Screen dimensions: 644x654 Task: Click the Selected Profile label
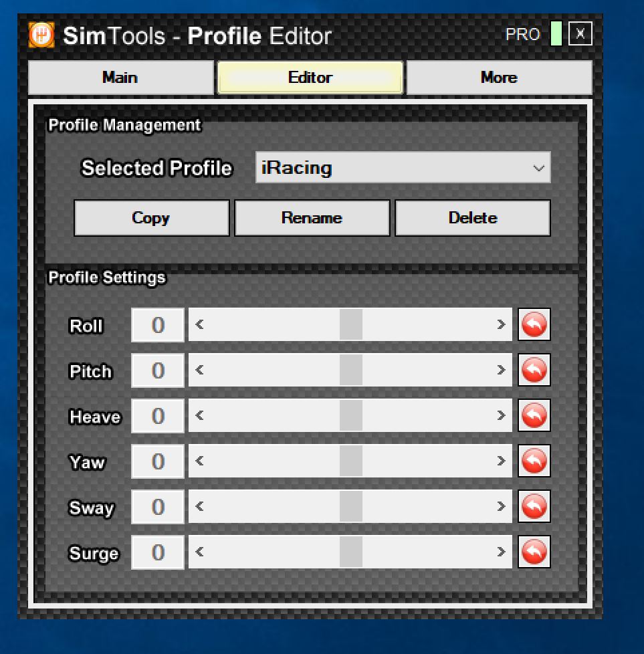(156, 168)
